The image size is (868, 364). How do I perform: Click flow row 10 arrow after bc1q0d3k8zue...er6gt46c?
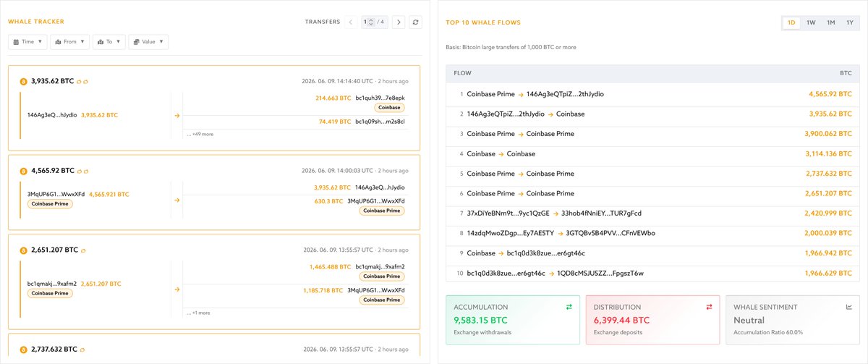[x=550, y=274]
